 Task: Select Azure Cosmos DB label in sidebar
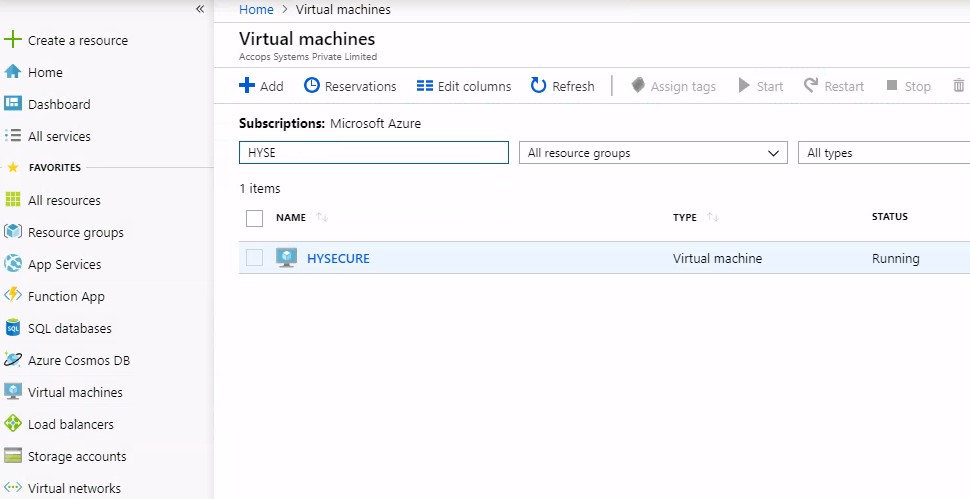[x=79, y=360]
